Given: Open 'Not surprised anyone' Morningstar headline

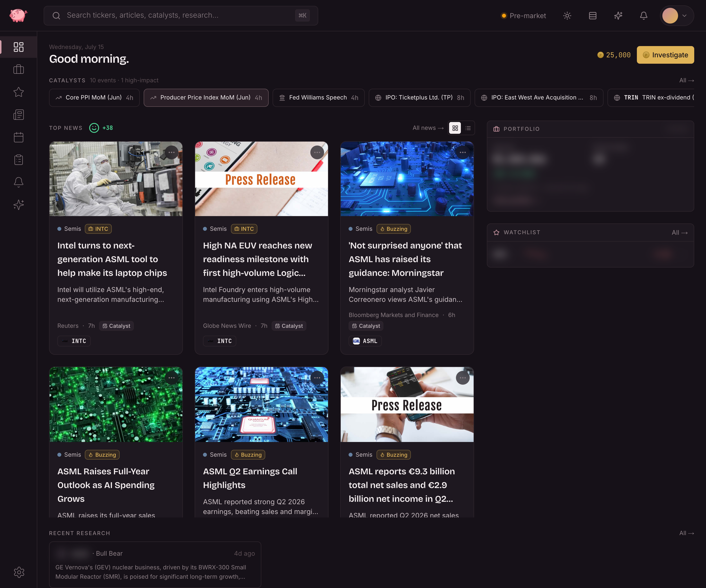Looking at the screenshot, I should pyautogui.click(x=405, y=259).
